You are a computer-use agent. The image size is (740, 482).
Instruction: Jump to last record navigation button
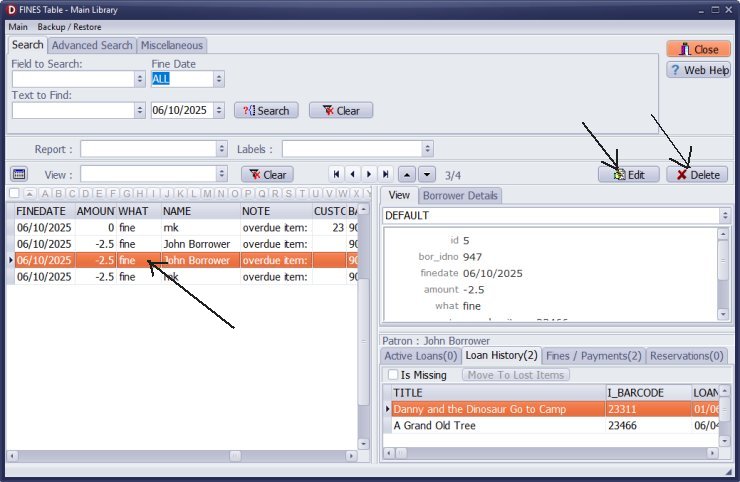tap(386, 174)
